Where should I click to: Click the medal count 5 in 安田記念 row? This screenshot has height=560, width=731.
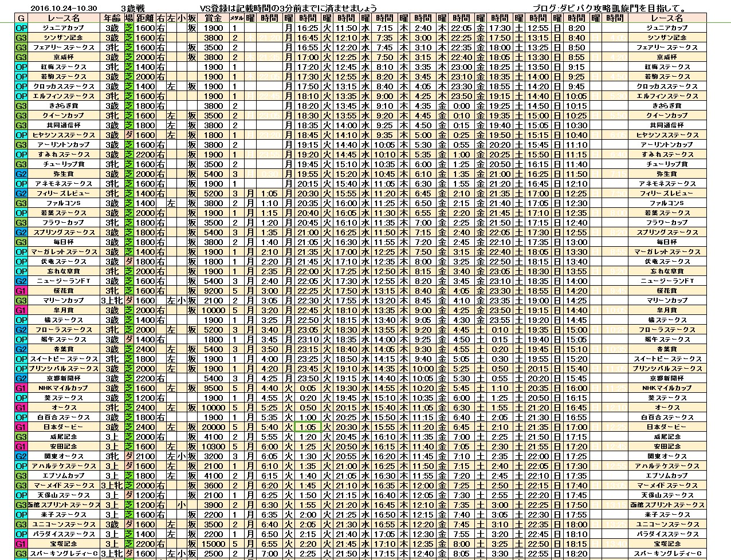pyautogui.click(x=235, y=447)
